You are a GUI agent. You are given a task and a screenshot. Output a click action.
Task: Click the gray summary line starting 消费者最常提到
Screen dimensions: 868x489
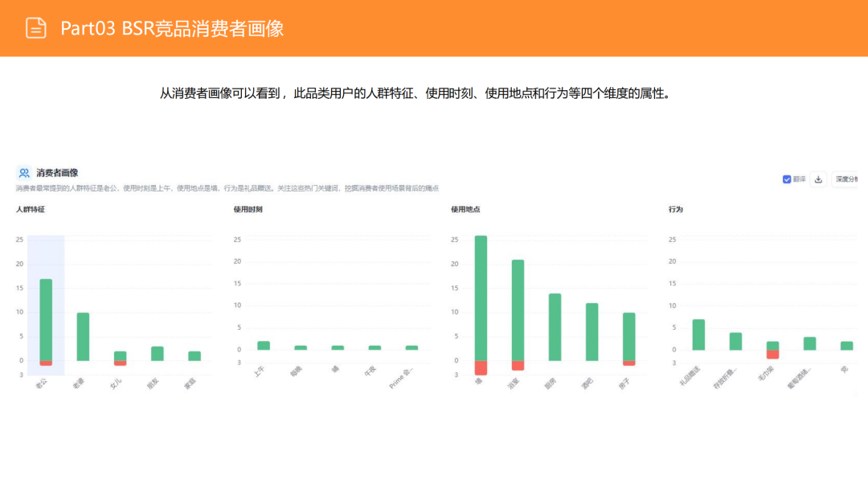[x=227, y=188]
